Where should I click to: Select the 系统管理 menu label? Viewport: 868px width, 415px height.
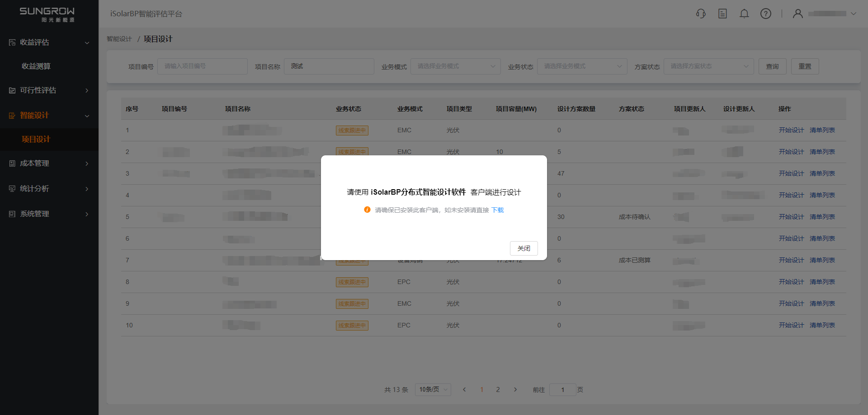tap(34, 214)
